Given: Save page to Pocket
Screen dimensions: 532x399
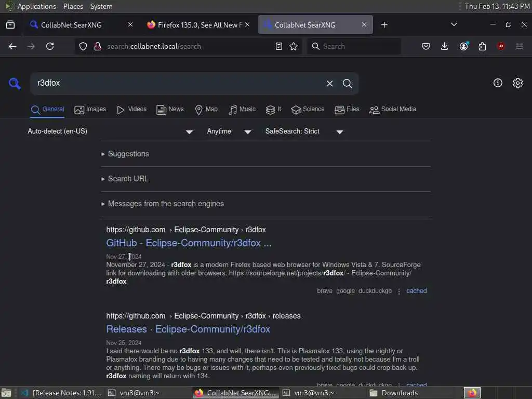Looking at the screenshot, I should (426, 46).
